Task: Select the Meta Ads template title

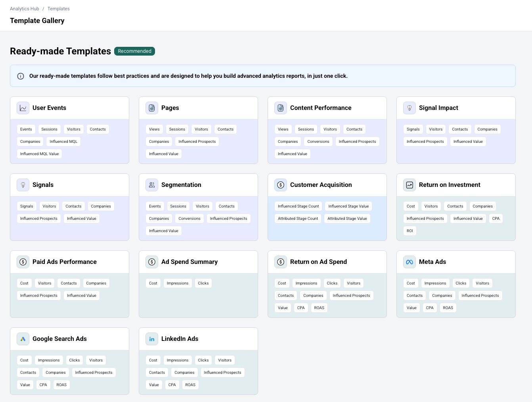Action: tap(432, 262)
